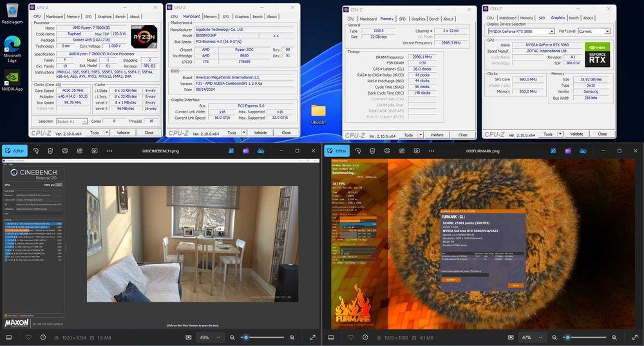
Task: Expand the Tools arrow in CPU-Z Mainboard window
Action: point(244,132)
